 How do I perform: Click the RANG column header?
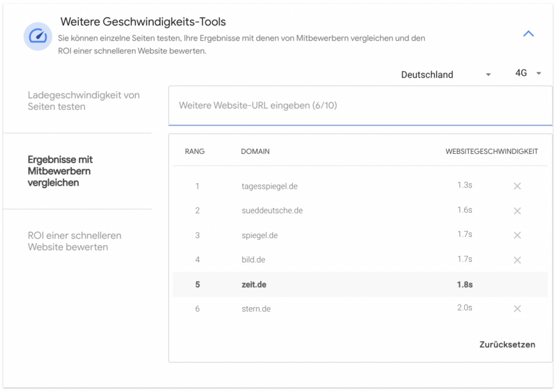(x=195, y=152)
